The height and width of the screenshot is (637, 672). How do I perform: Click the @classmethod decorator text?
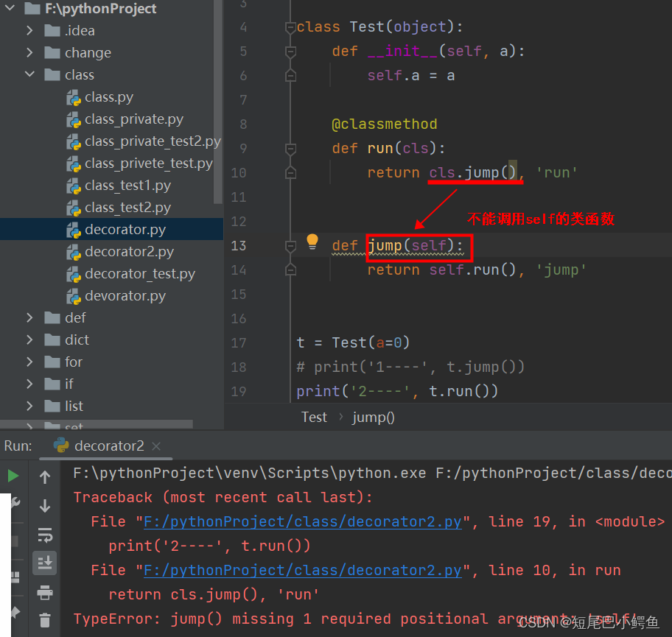(x=385, y=124)
